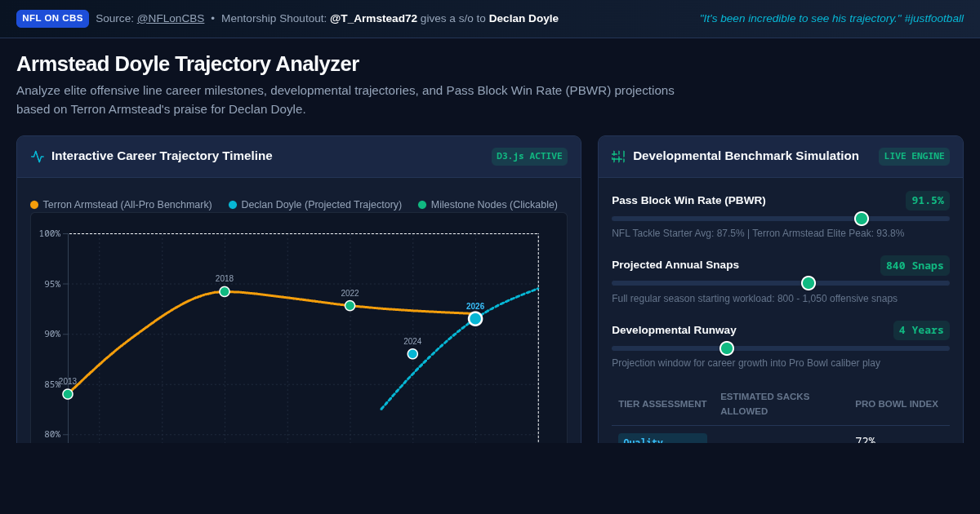
Task: Select the 2024 milestone node
Action: 412,354
